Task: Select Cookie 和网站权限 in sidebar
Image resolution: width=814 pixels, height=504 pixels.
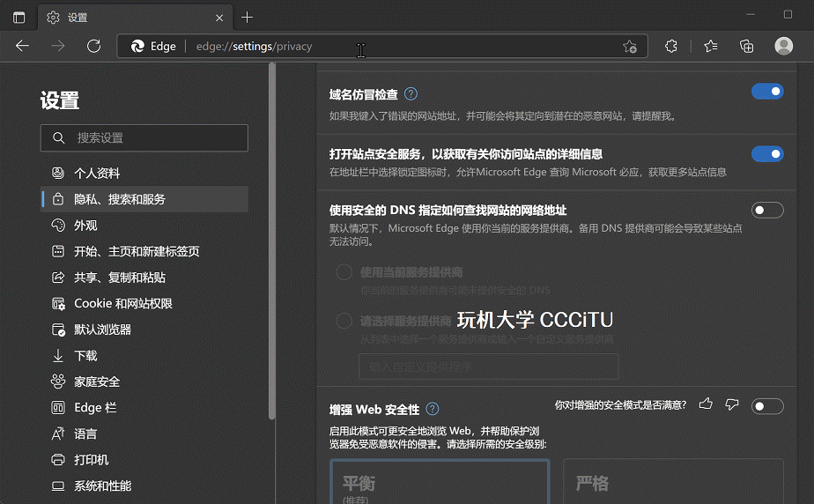Action: 122,303
